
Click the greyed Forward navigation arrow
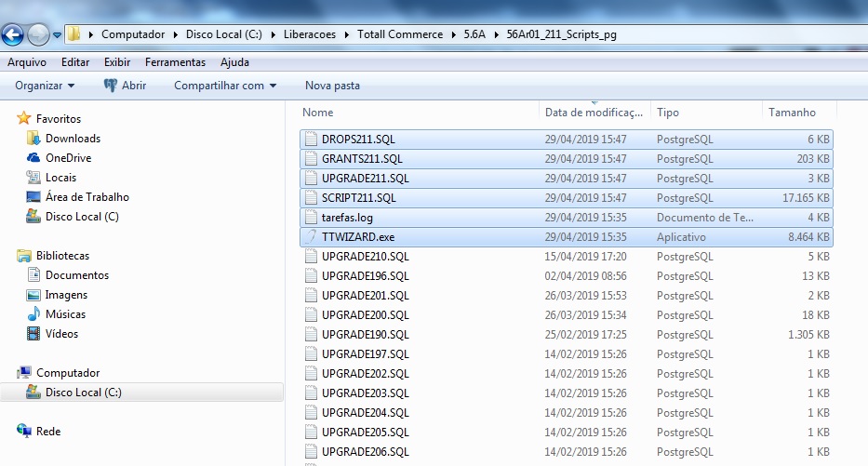[38, 34]
